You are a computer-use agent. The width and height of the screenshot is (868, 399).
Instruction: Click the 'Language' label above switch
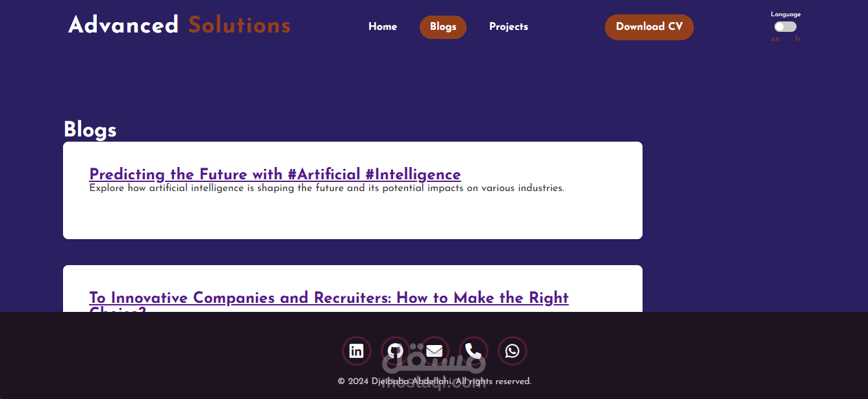tap(785, 14)
